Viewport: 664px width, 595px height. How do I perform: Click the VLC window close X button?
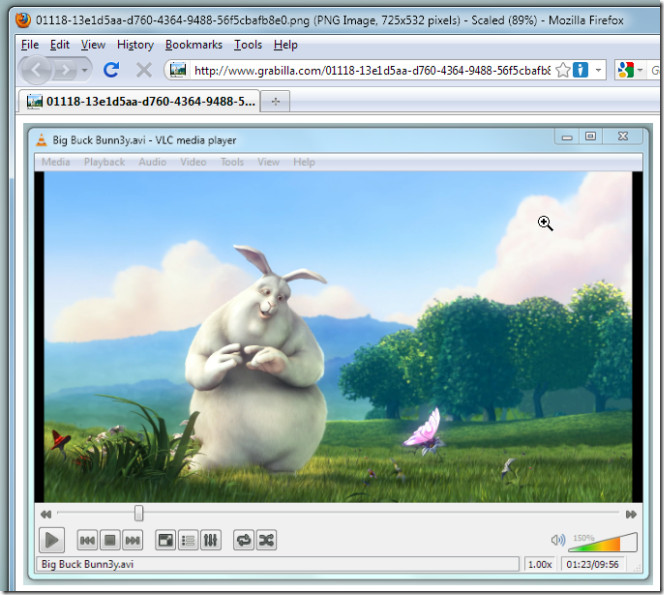pyautogui.click(x=622, y=136)
